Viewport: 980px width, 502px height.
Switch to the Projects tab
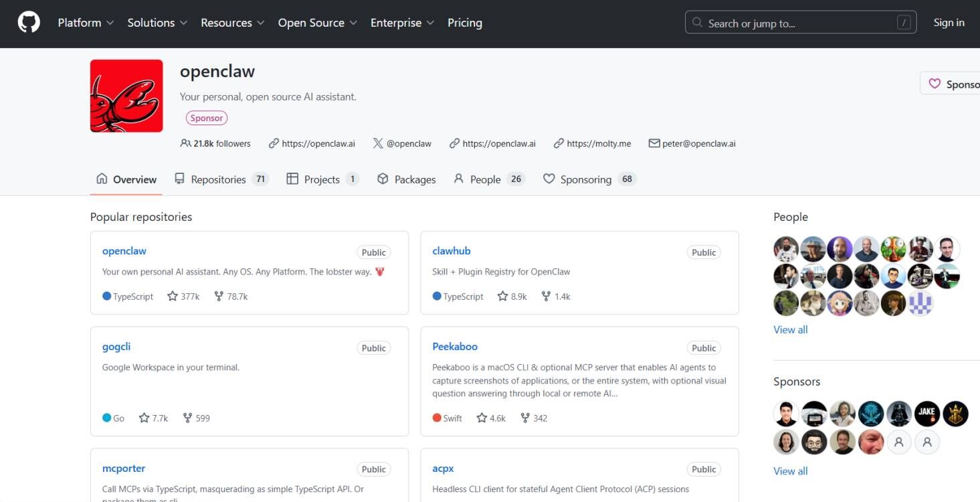tap(322, 179)
